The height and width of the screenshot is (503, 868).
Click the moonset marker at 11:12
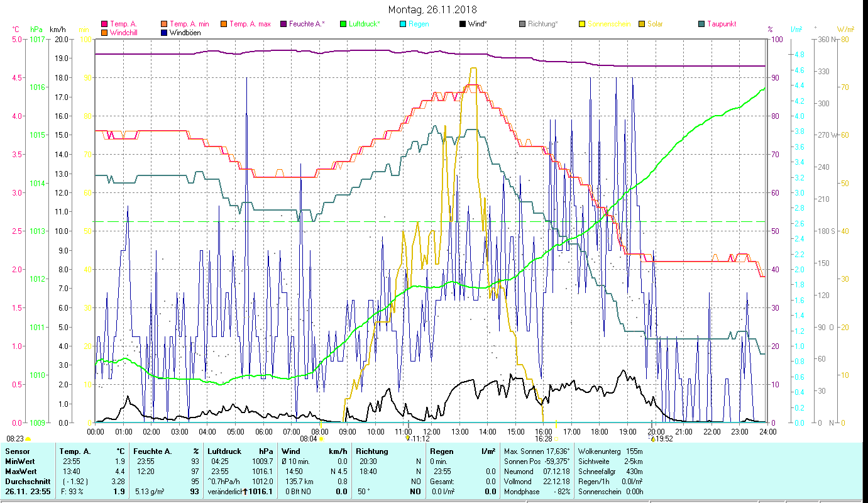[x=408, y=439]
